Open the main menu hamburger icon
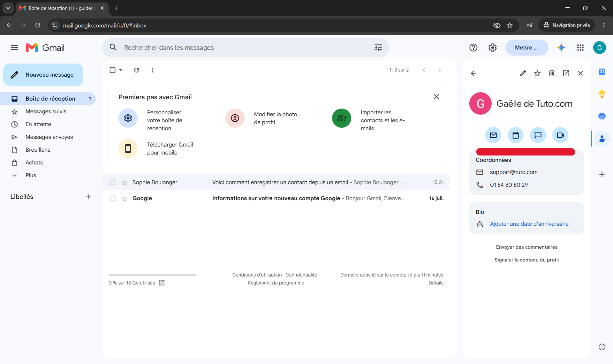Image resolution: width=613 pixels, height=364 pixels. (x=14, y=48)
